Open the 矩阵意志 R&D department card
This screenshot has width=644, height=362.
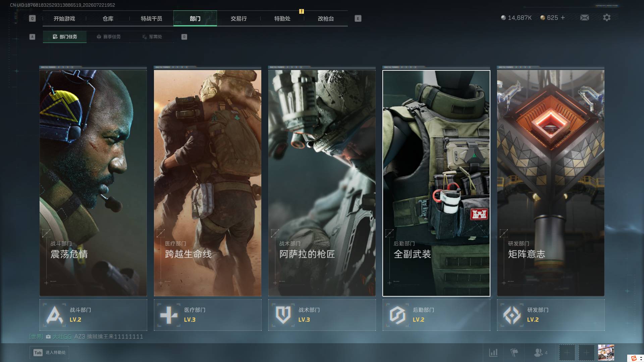tap(551, 183)
